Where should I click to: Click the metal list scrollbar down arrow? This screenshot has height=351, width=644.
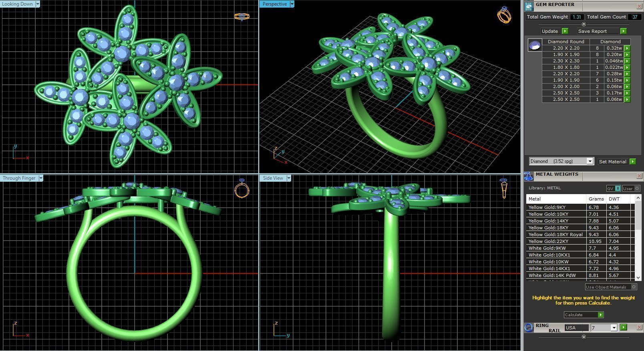tap(638, 278)
